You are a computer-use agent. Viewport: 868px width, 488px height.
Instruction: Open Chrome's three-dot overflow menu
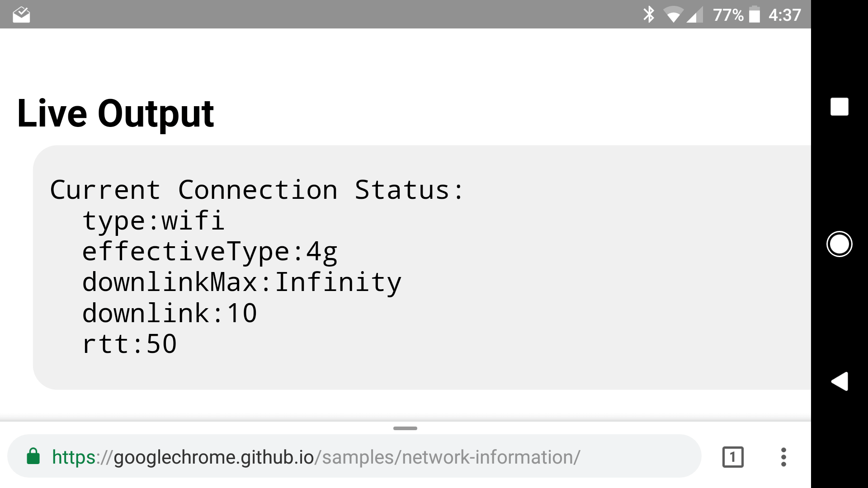(x=783, y=457)
